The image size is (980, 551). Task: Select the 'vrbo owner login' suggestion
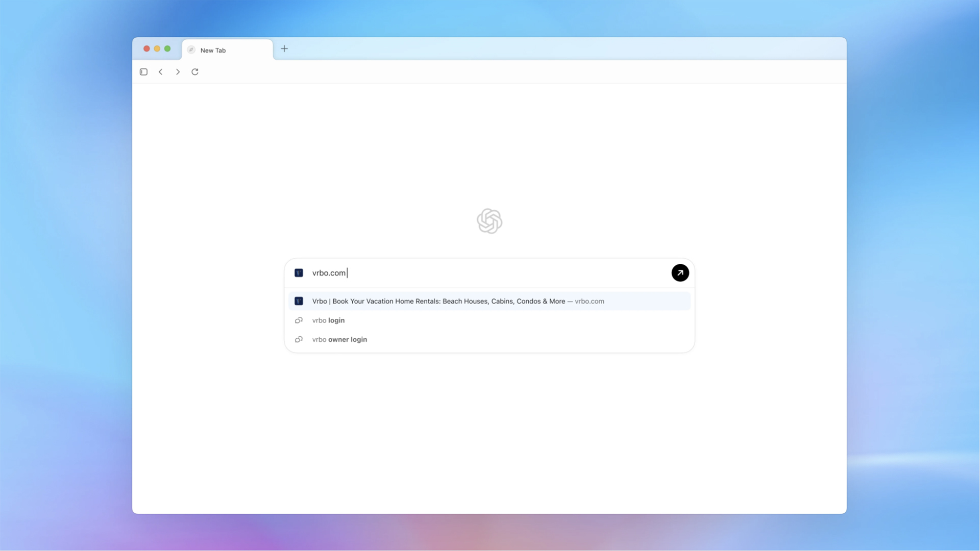[339, 339]
